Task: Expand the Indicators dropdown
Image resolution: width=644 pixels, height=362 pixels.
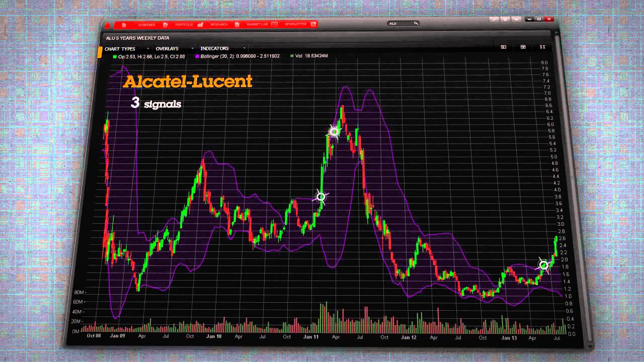Action: click(x=223, y=49)
